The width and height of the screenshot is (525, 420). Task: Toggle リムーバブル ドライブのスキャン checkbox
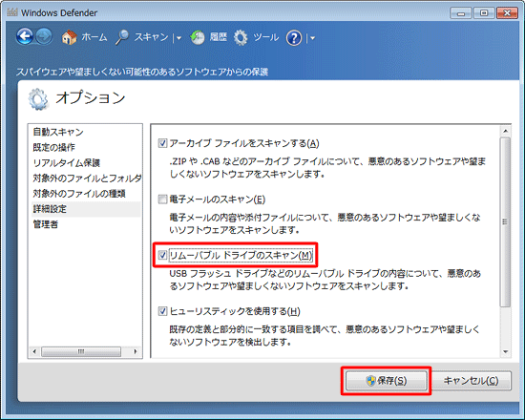click(162, 255)
